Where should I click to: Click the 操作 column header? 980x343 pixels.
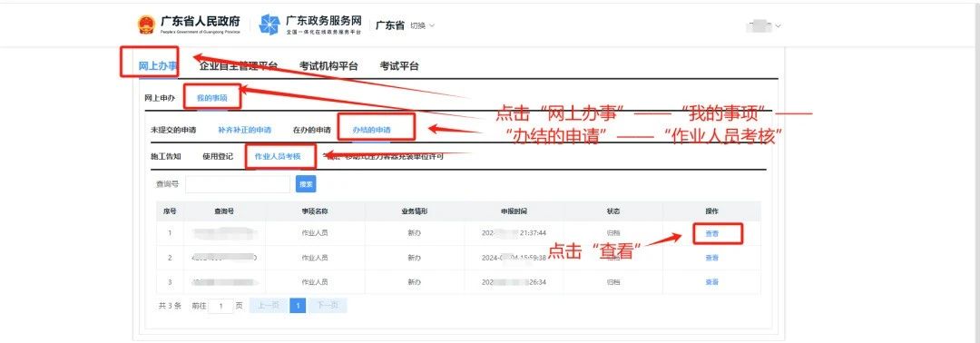(x=712, y=211)
